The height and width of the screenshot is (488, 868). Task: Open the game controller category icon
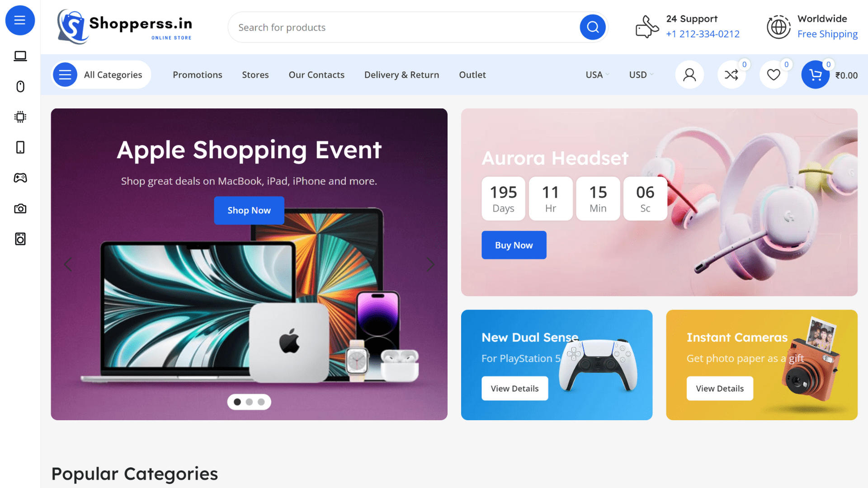pos(20,178)
